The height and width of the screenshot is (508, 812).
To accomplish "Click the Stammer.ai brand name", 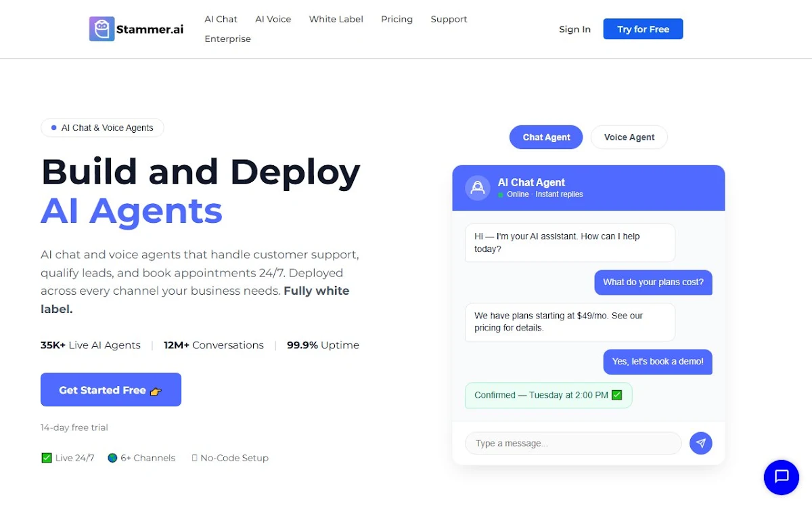I will click(150, 29).
